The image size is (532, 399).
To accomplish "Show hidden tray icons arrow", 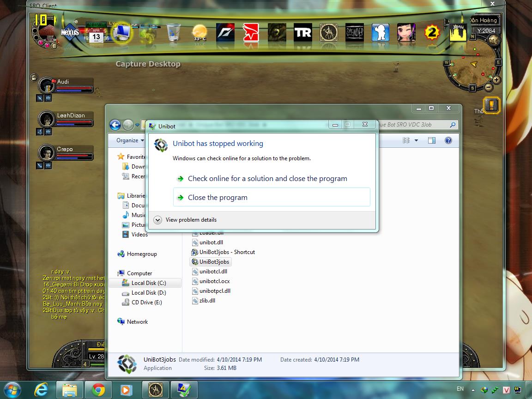I will (x=473, y=390).
